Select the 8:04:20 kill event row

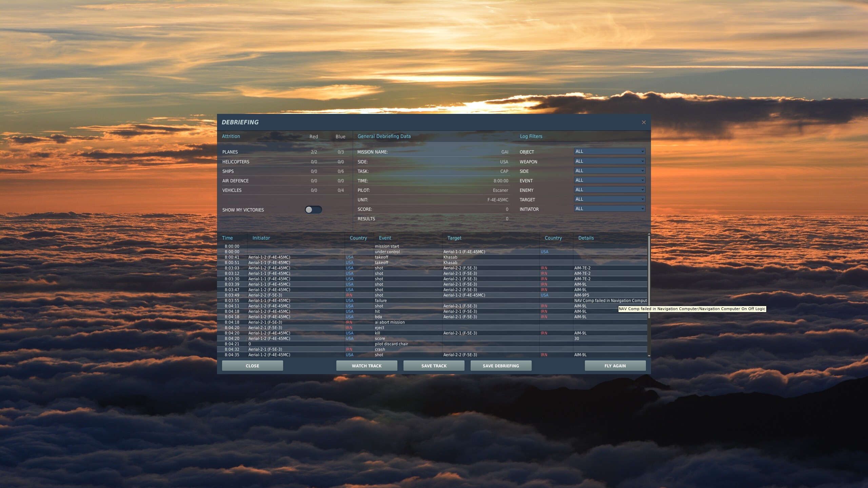coord(432,333)
